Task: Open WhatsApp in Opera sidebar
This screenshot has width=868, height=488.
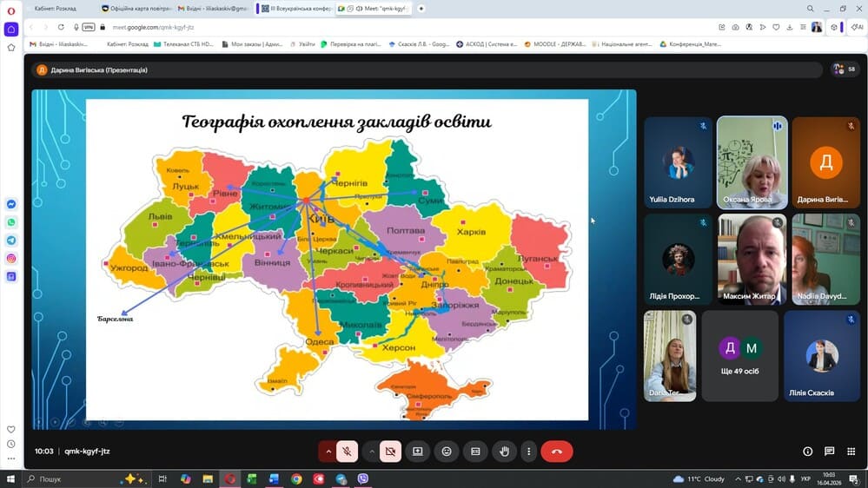Action: tap(11, 222)
